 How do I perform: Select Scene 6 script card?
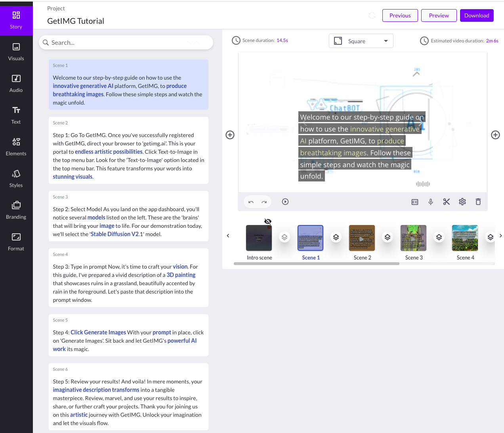(128, 397)
